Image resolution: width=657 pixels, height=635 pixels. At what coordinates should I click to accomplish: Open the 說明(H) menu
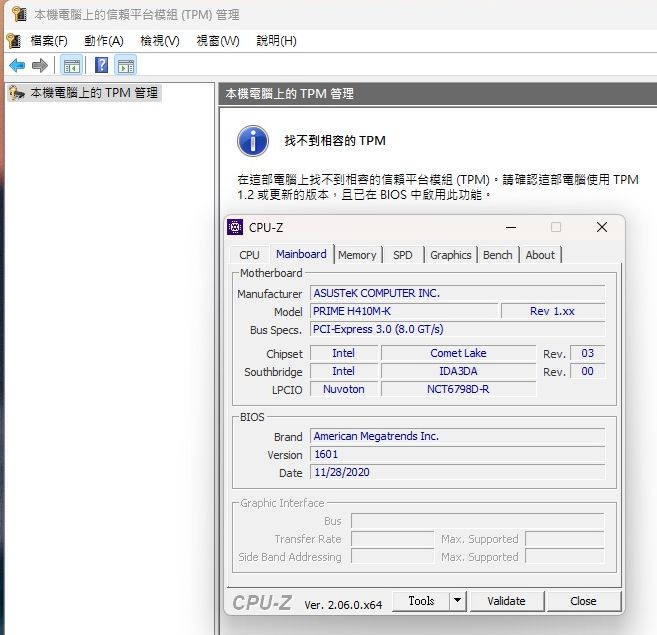click(277, 41)
